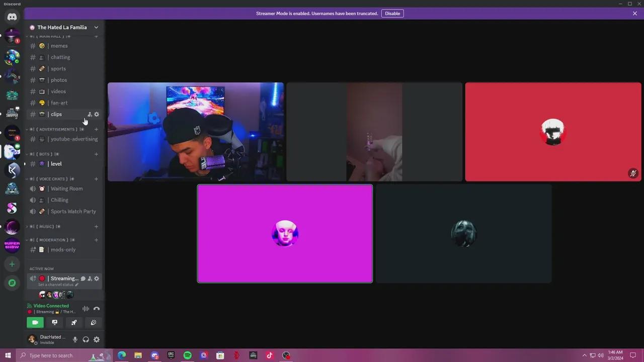Disconnect from voice with hang-up icon
The height and width of the screenshot is (362, 644).
[97, 309]
